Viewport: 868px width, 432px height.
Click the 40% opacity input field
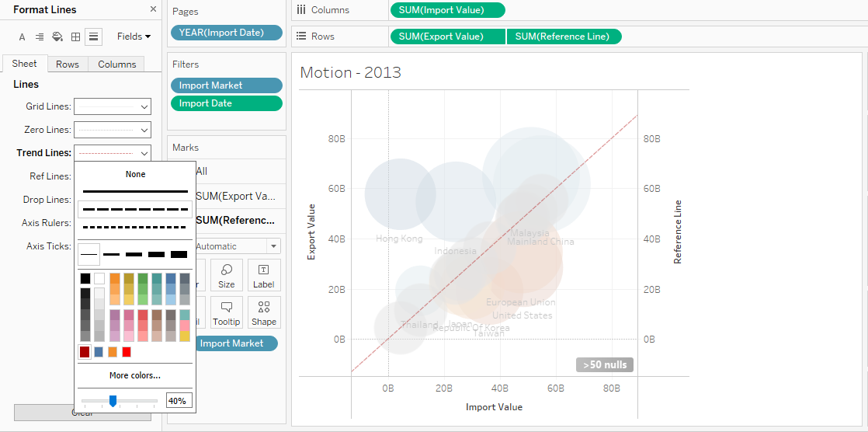pyautogui.click(x=179, y=401)
